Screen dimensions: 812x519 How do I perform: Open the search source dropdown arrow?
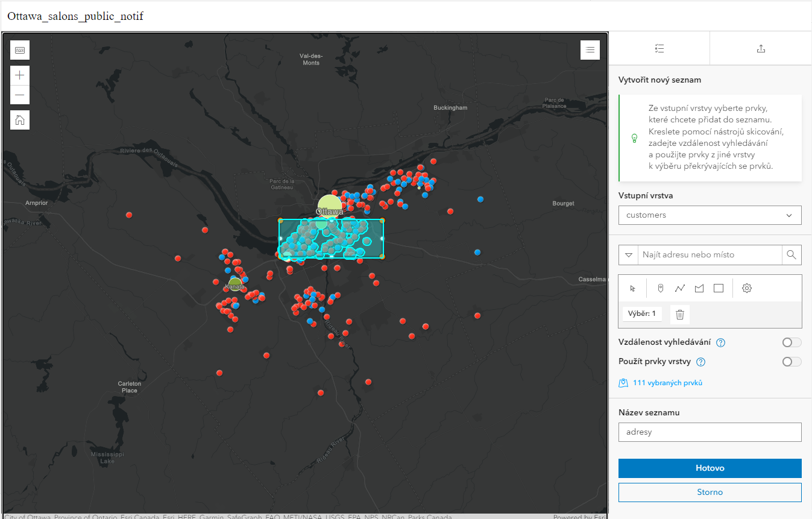(x=629, y=255)
